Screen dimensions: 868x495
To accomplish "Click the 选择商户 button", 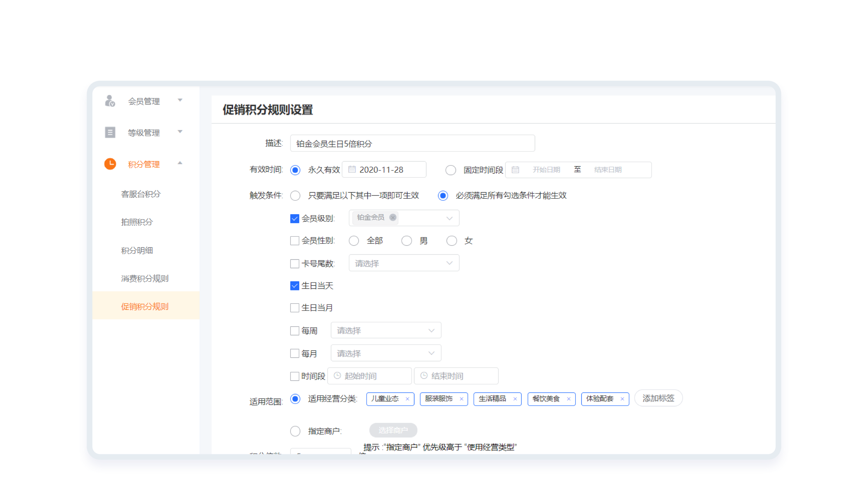I will pos(393,430).
